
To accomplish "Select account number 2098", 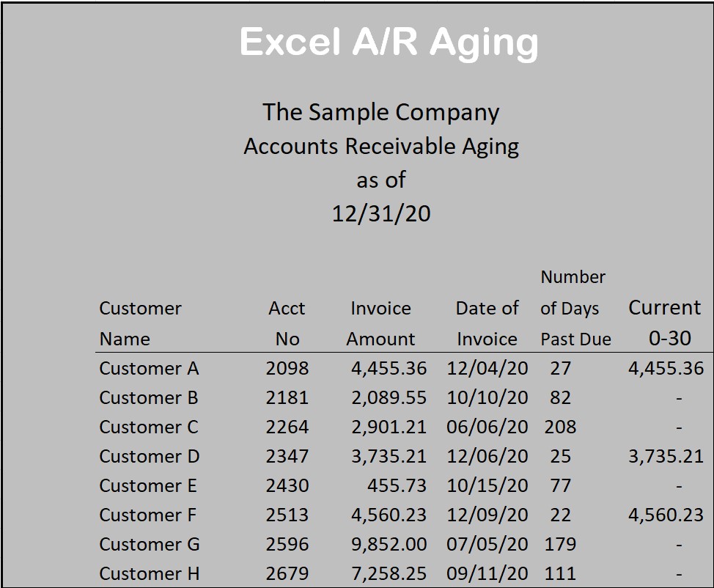I will point(287,368).
